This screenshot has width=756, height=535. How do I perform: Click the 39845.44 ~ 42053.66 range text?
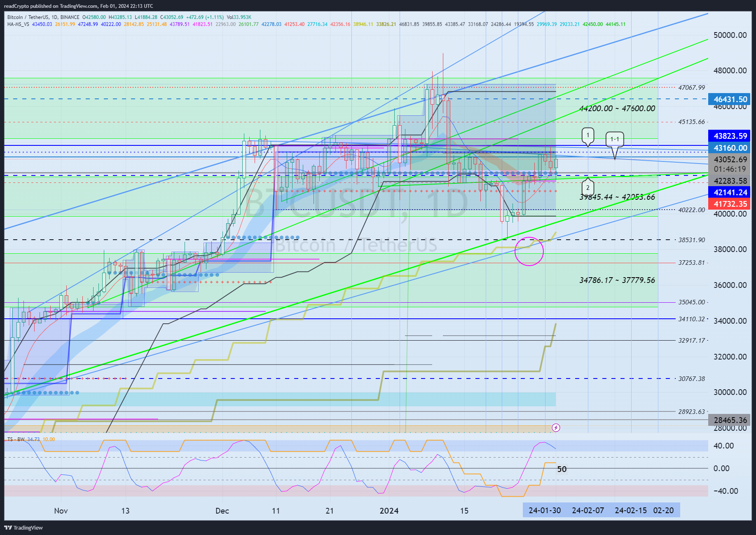[617, 197]
